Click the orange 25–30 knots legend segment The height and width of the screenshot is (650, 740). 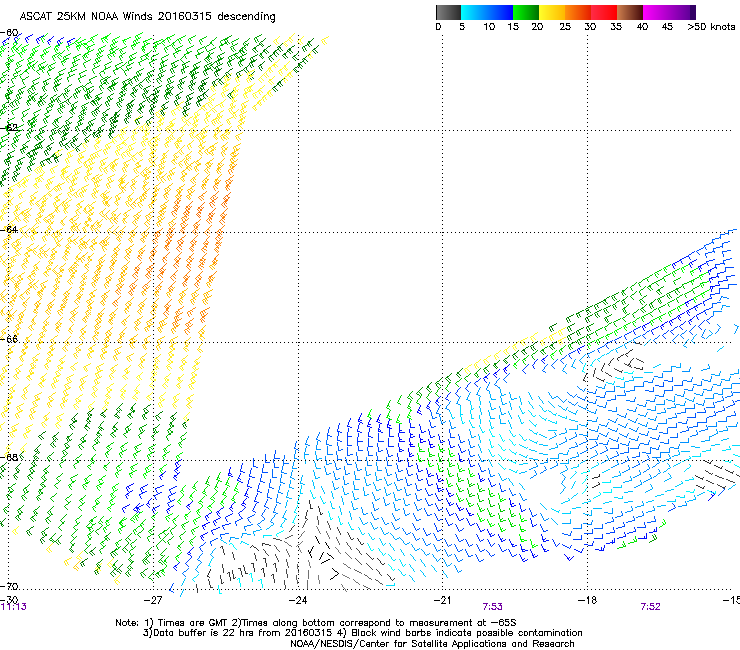pyautogui.click(x=578, y=12)
